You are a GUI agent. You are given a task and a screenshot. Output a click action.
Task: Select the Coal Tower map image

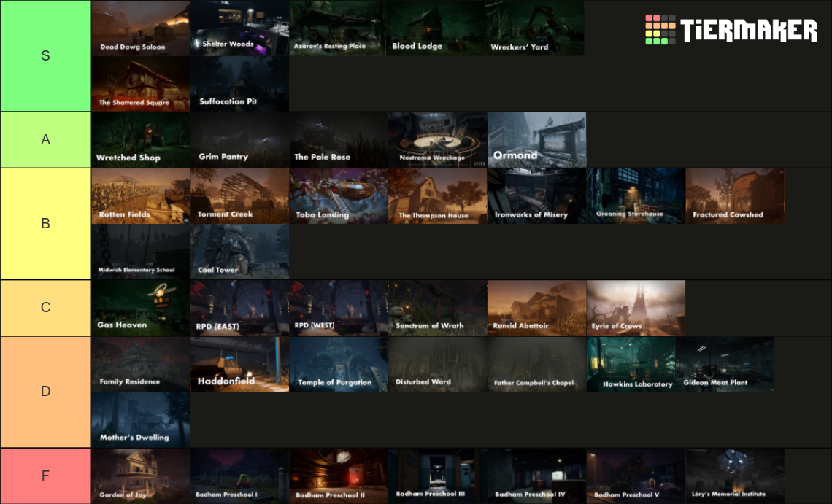[x=239, y=252]
